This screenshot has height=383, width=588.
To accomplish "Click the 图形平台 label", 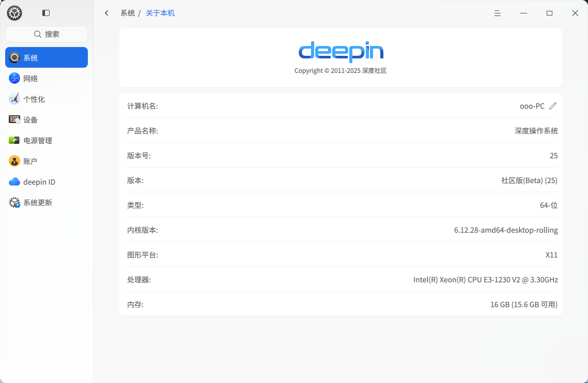I will (x=143, y=255).
